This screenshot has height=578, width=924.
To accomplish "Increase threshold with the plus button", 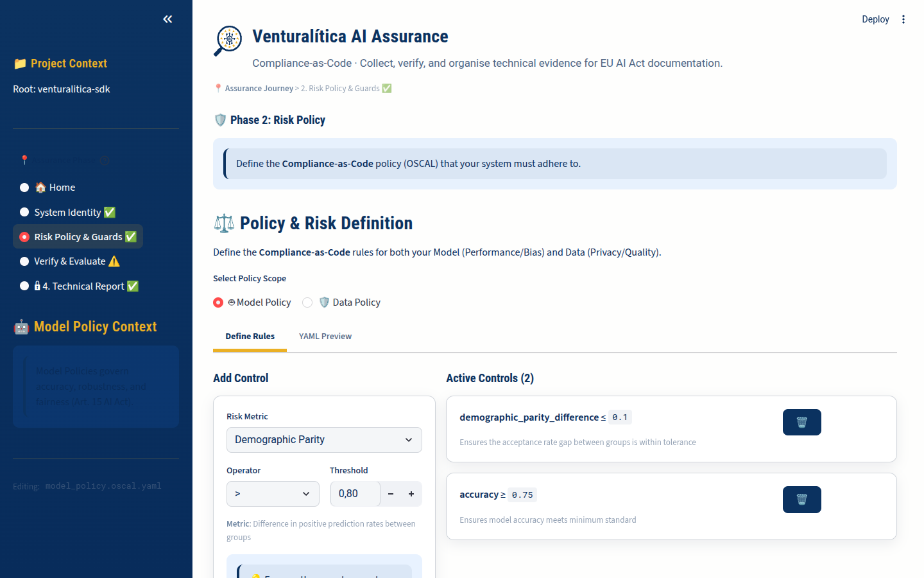I will tap(411, 494).
